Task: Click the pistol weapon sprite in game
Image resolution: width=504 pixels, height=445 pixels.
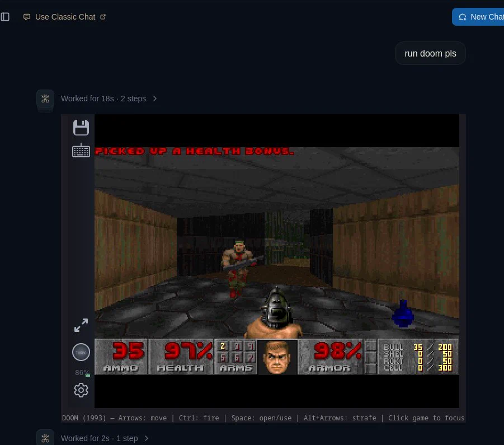Action: (x=275, y=312)
